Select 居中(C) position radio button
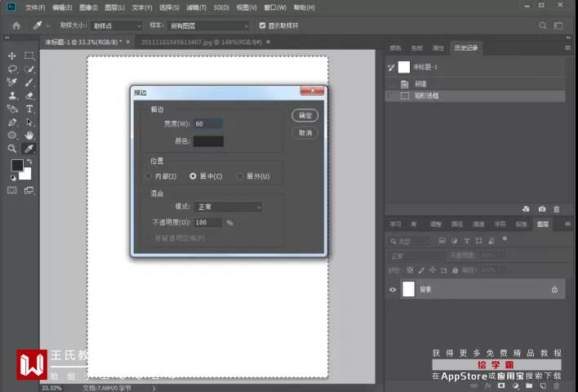 click(x=193, y=176)
